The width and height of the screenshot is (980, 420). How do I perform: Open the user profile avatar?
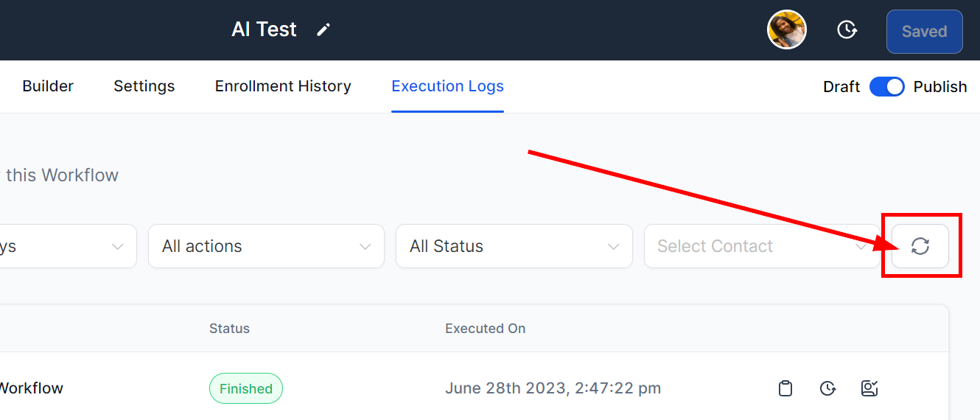tap(786, 30)
